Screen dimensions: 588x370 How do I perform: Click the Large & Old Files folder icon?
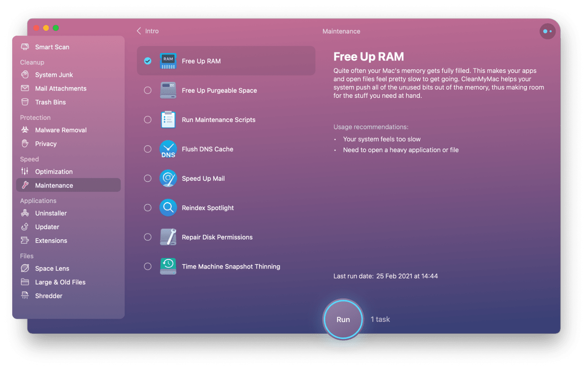[x=25, y=282]
